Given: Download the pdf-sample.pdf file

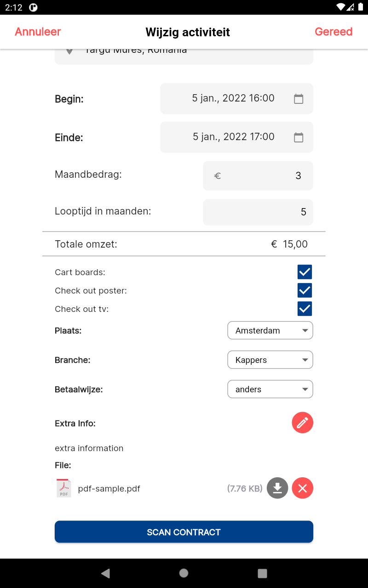Looking at the screenshot, I should [x=277, y=488].
